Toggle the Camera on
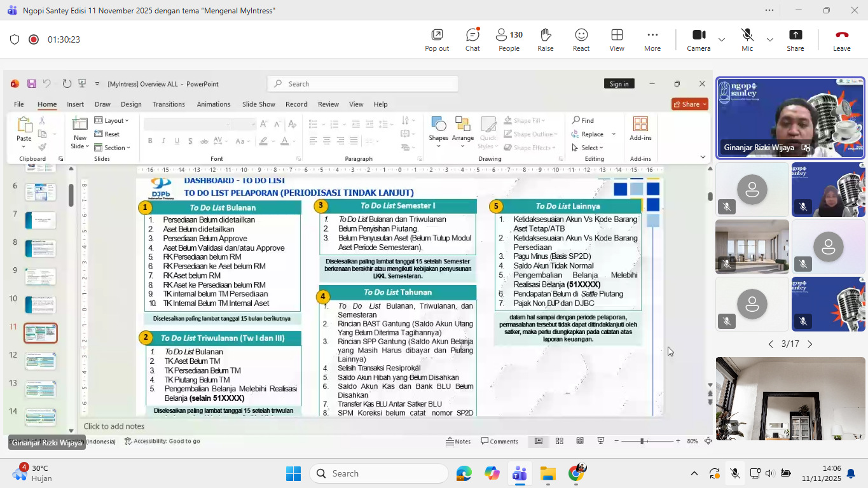Screen dimensions: 868x488 (699, 39)
